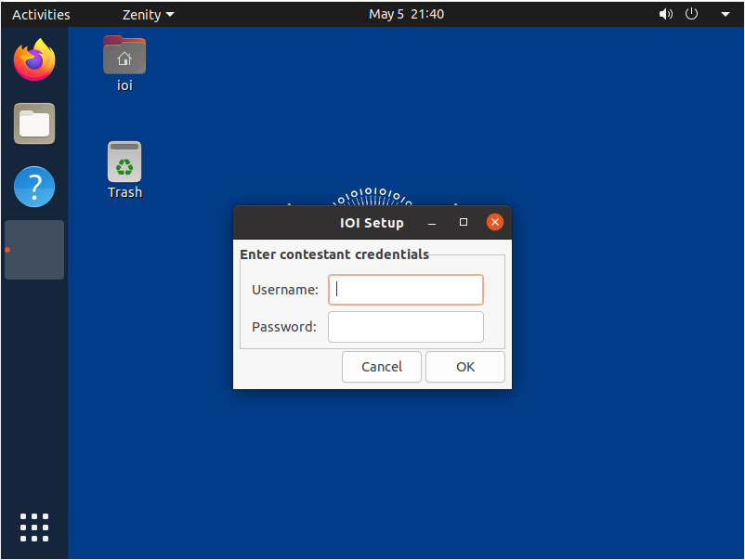This screenshot has width=745, height=560.
Task: Show all applications via the grid icon
Action: tap(33, 527)
